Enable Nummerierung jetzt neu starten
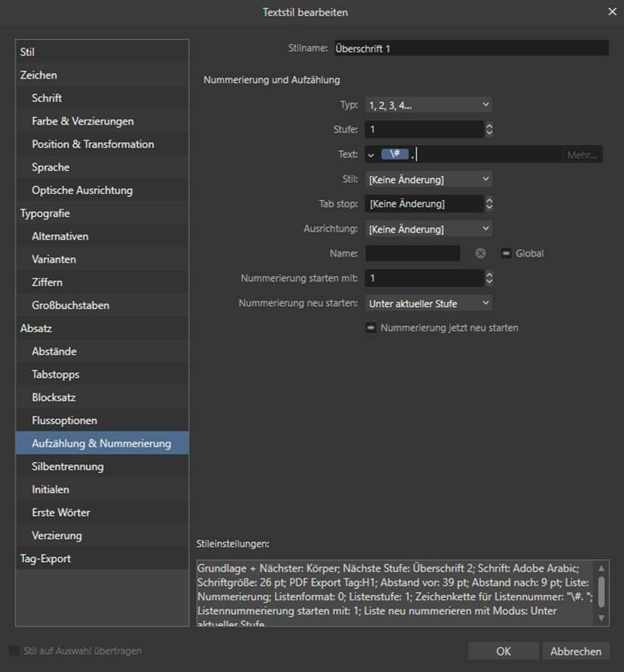 [371, 328]
